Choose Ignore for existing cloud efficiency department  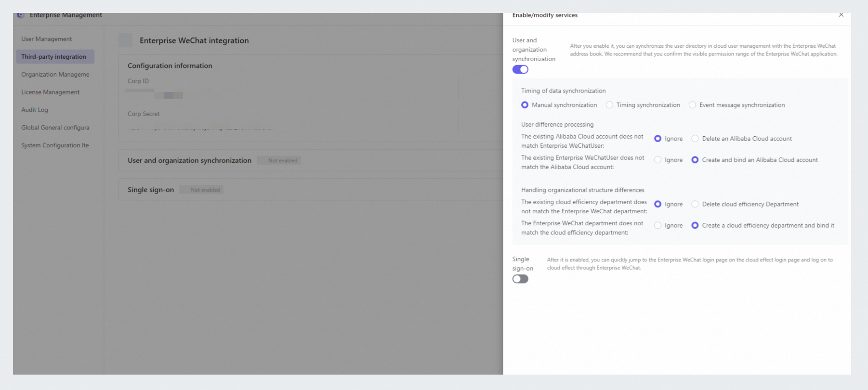tap(658, 204)
